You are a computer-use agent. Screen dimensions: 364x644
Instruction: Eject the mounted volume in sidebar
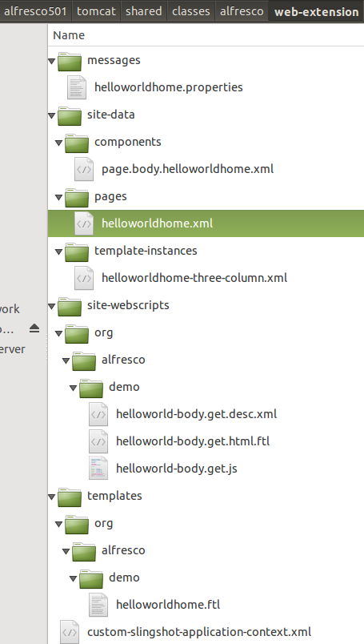(34, 328)
